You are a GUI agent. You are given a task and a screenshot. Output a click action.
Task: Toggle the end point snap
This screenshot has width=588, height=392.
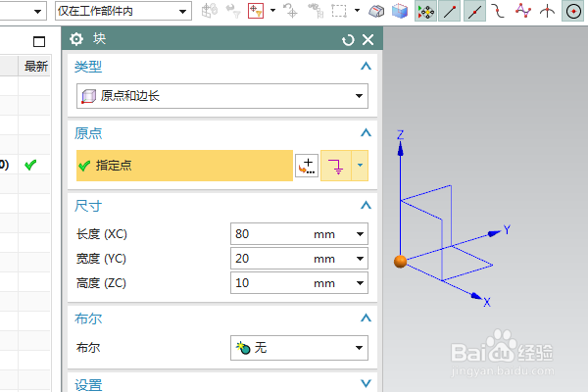pos(450,11)
